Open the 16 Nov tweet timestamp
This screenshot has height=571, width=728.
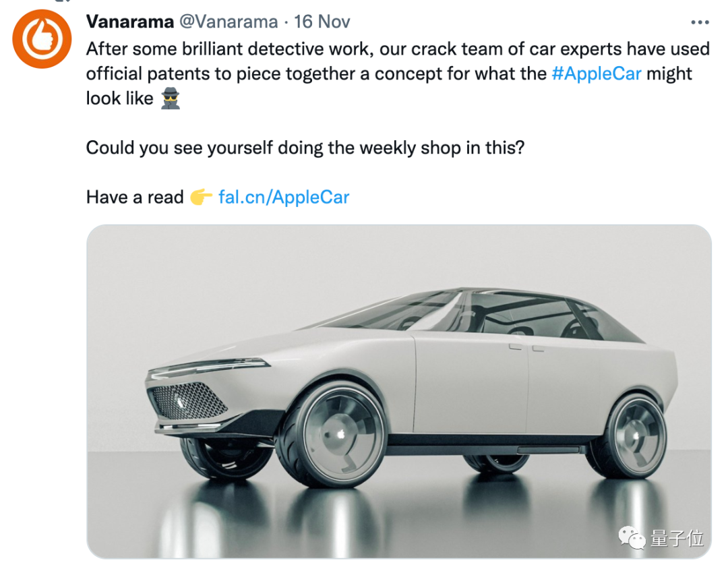coord(322,22)
